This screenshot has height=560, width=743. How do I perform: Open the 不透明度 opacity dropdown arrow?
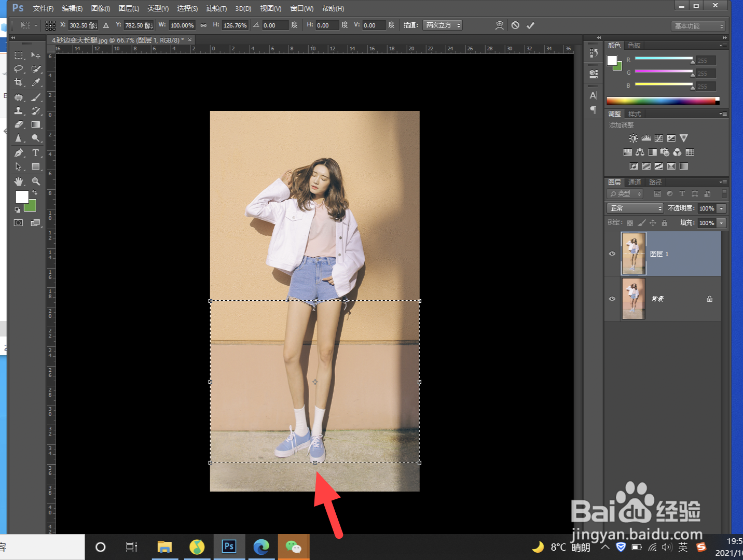point(722,208)
